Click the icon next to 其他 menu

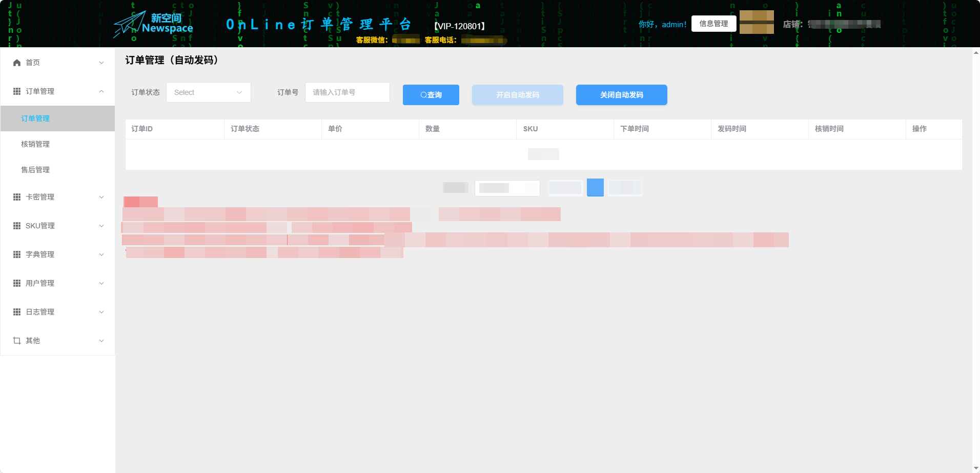click(16, 340)
